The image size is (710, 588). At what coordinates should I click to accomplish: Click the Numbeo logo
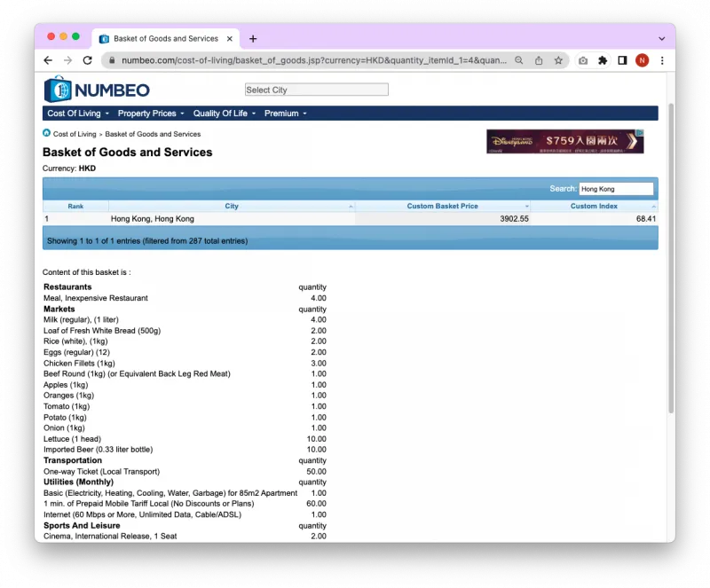pyautogui.click(x=97, y=90)
